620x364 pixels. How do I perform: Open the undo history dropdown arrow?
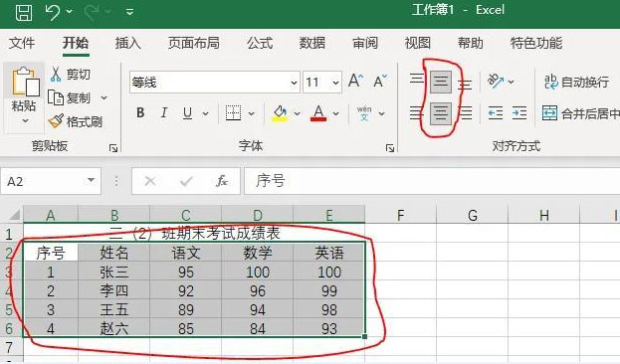(x=70, y=12)
